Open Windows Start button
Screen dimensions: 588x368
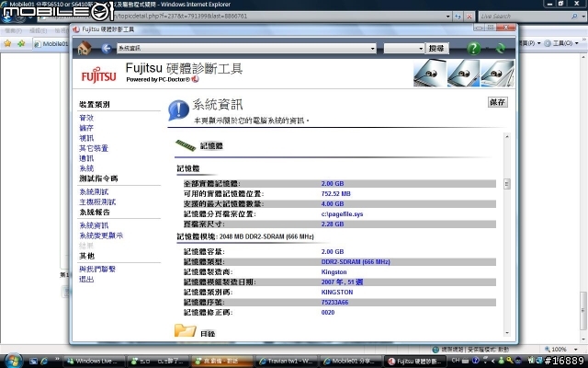(x=14, y=361)
